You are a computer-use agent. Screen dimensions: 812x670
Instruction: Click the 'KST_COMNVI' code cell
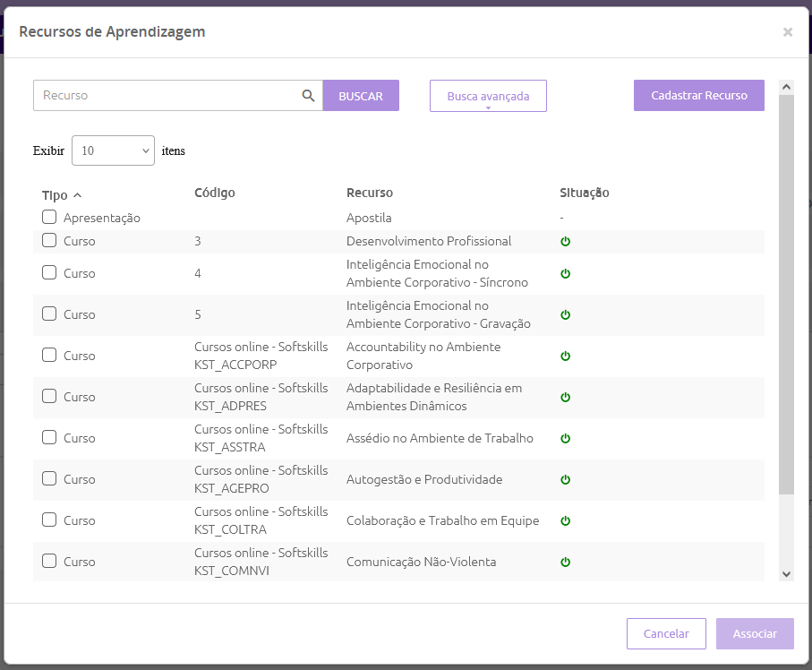click(232, 571)
